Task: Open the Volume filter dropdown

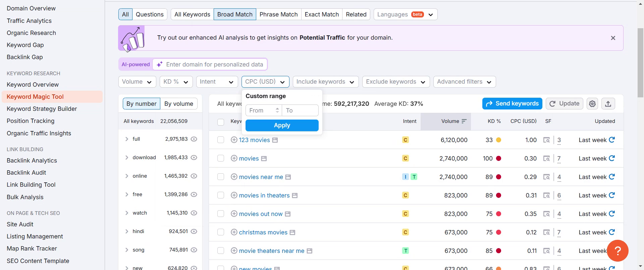Action: point(137,82)
